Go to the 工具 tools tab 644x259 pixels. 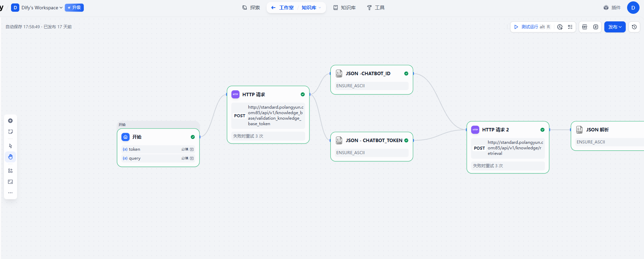click(x=376, y=8)
